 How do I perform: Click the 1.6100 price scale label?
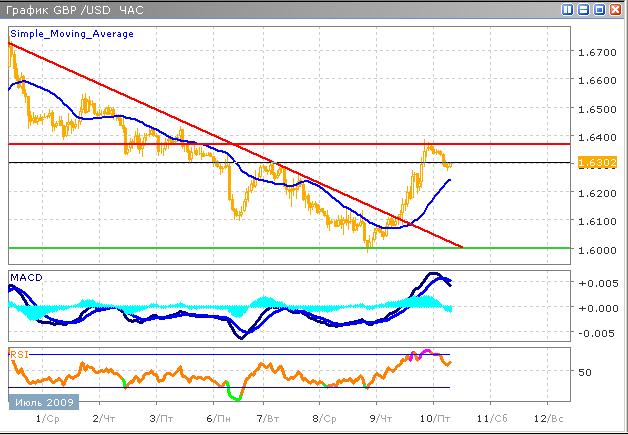[596, 221]
